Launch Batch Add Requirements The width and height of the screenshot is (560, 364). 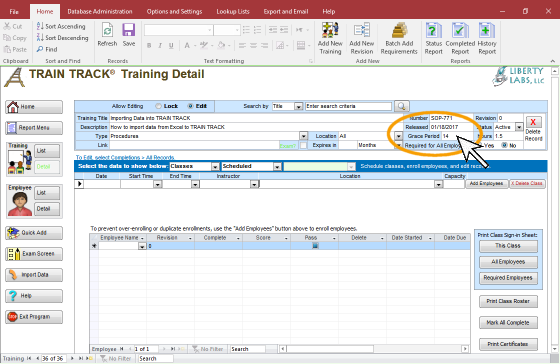399,39
